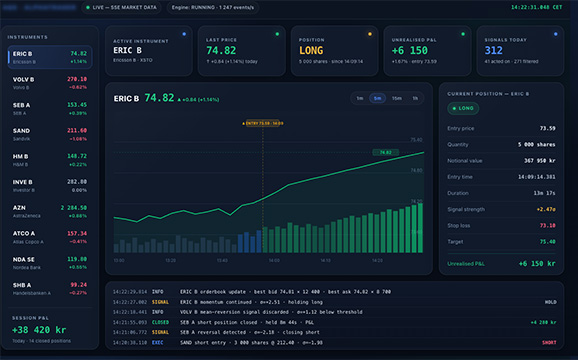Open the LIVE — SSE MARKET DATA status pill
This screenshot has width=578, height=360.
coord(121,7)
